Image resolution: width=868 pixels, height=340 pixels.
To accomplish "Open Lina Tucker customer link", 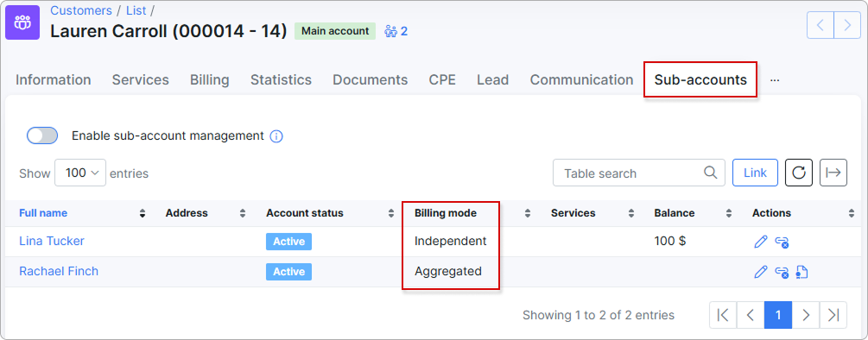I will pos(52,241).
